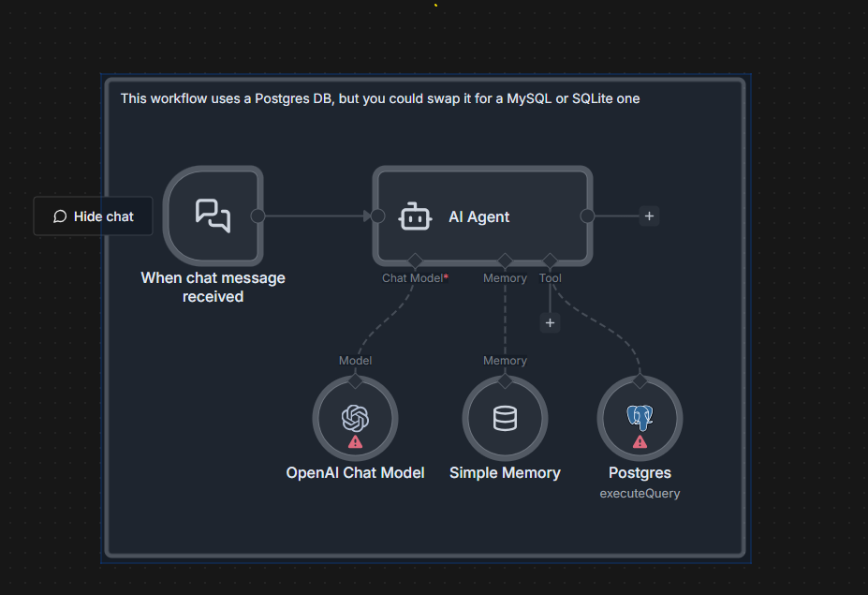Click plus under the Tool connector to add tool
Screen dimensions: 868x595
[x=550, y=322]
